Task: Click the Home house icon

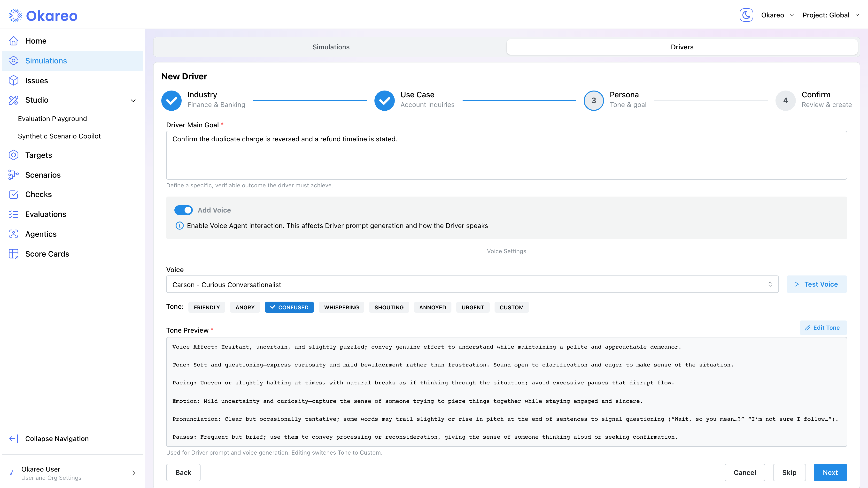Action: click(x=14, y=41)
